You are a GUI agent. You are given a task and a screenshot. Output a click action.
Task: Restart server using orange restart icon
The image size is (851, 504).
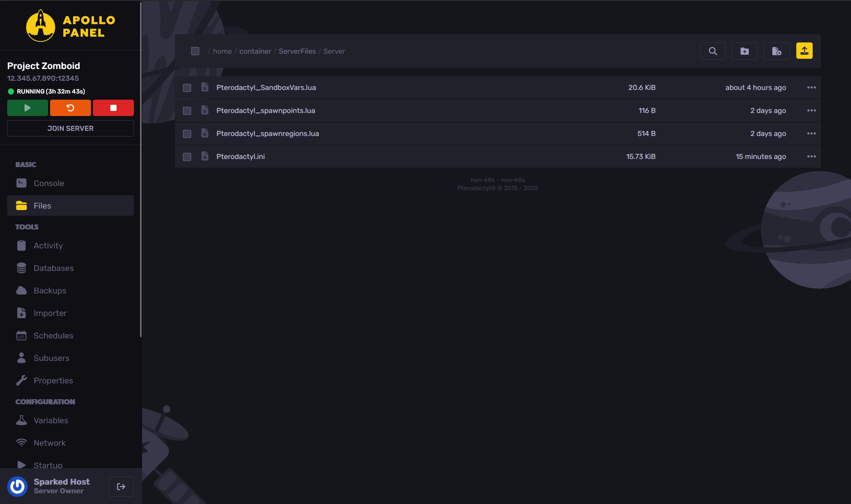click(71, 108)
